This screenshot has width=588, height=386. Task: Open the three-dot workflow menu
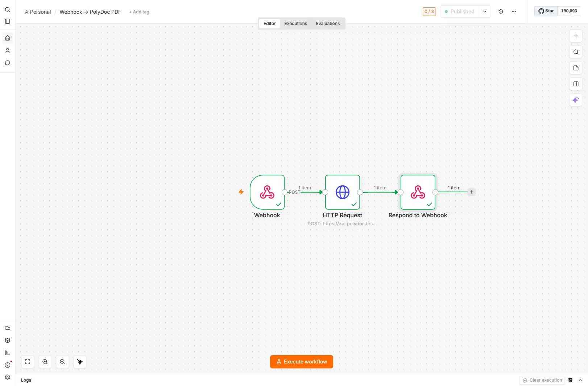pyautogui.click(x=514, y=12)
